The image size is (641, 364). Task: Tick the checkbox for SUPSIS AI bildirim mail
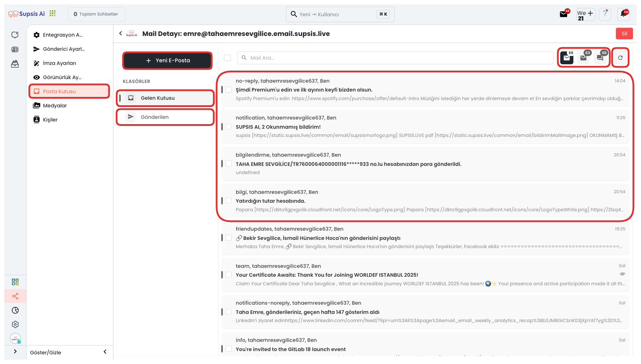click(x=229, y=127)
